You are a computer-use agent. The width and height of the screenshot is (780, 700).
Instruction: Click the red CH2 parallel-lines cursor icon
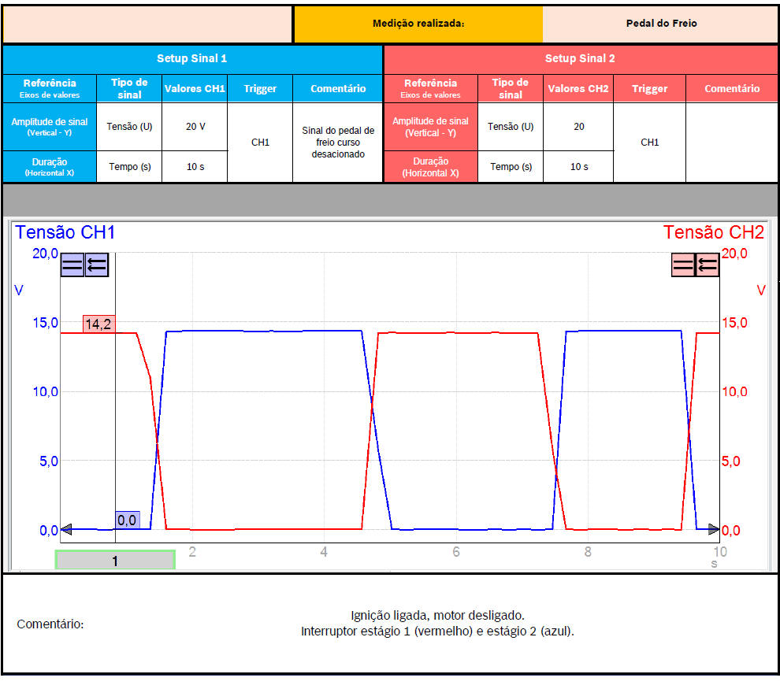683,265
